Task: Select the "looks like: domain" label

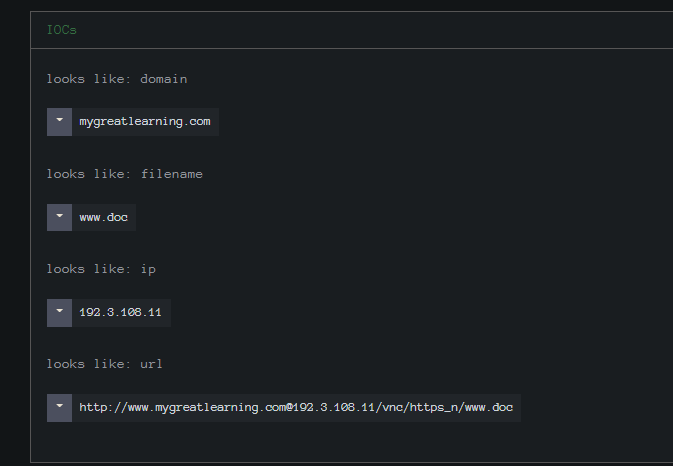Action: click(x=117, y=79)
